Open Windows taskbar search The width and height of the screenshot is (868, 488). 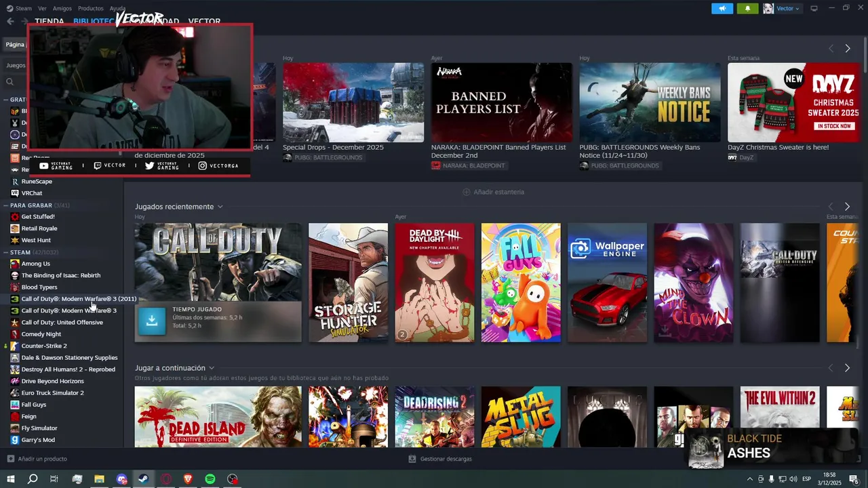[x=32, y=479]
